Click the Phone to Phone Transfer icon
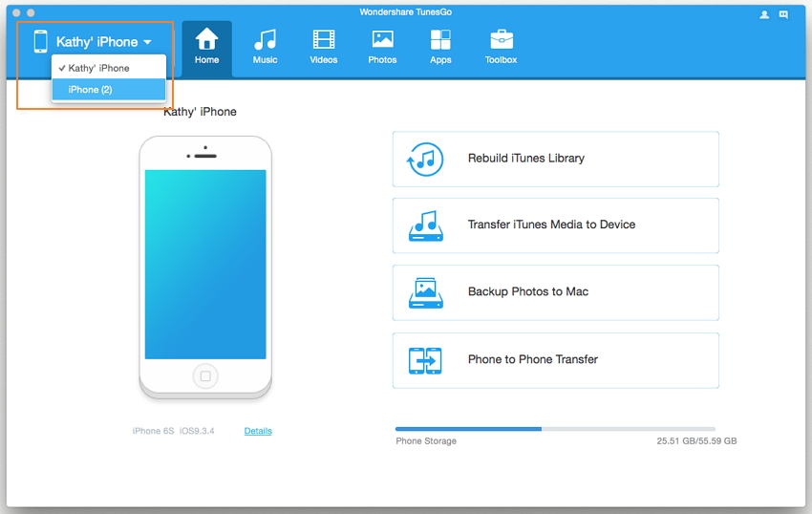The height and width of the screenshot is (514, 812). (x=425, y=360)
